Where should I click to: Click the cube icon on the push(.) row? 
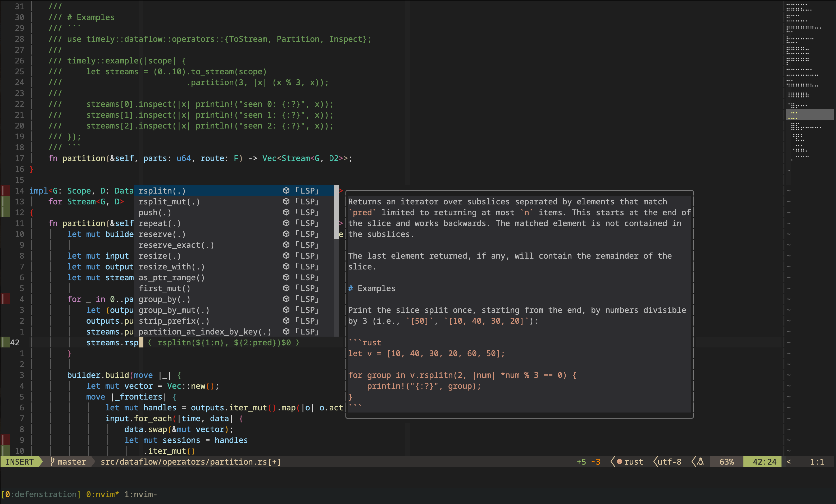(286, 212)
